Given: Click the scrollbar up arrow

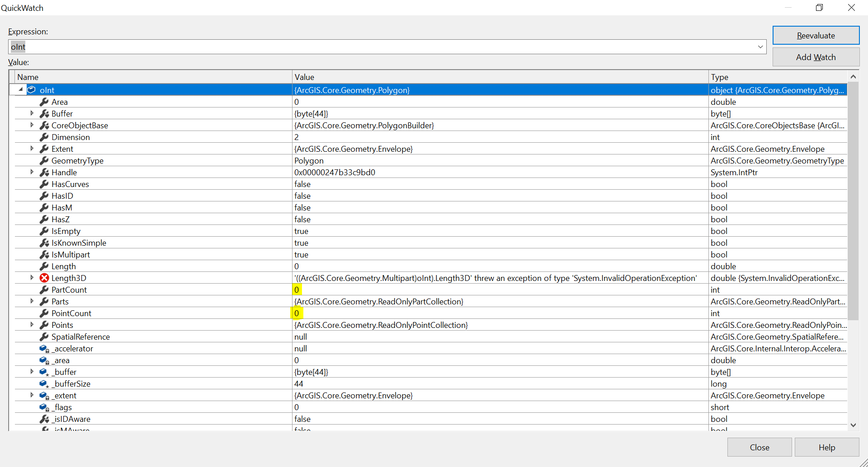Looking at the screenshot, I should pos(854,77).
